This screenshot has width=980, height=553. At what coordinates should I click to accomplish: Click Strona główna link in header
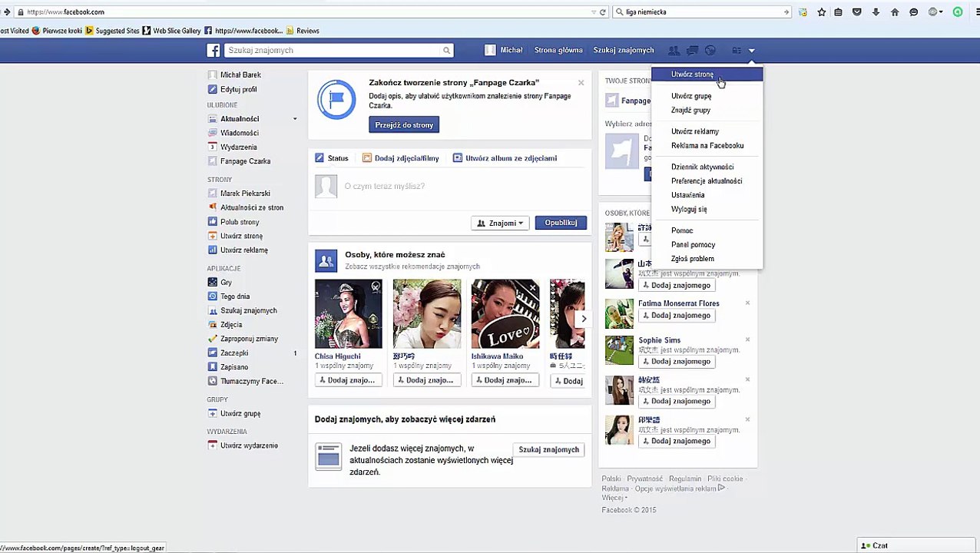point(558,51)
